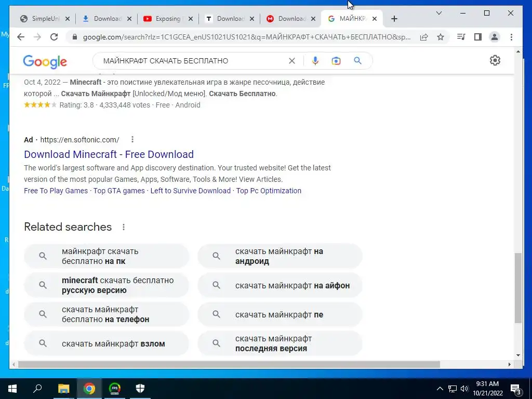This screenshot has height=399, width=532.
Task: Bookmark this tab with the star
Action: click(x=441, y=37)
